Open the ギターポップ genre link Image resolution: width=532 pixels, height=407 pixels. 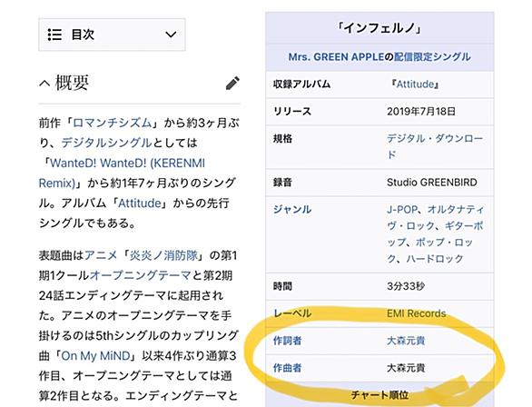pyautogui.click(x=436, y=233)
